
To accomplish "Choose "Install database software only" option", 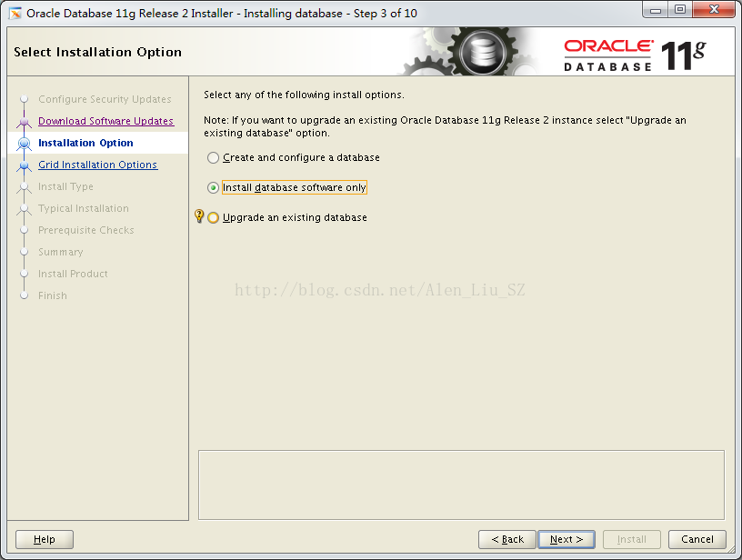I will point(214,188).
